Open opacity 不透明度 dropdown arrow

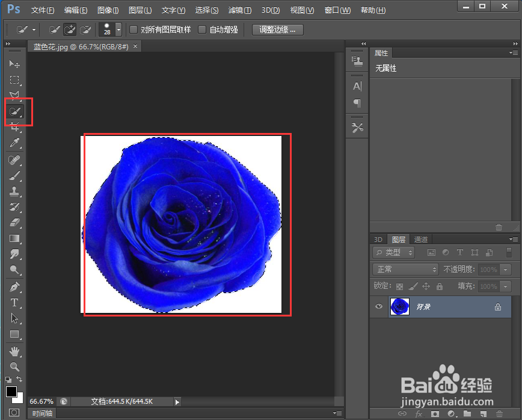505,270
